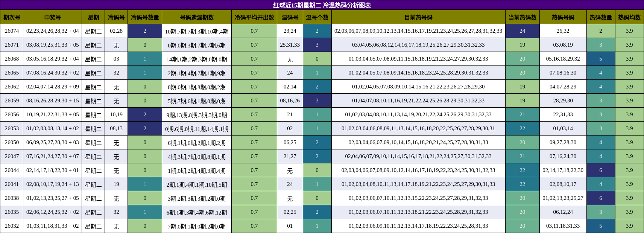The image size is (644, 233).
Task: Select hot numbers cell 05,16,18,29,32
Action: coord(563,59)
